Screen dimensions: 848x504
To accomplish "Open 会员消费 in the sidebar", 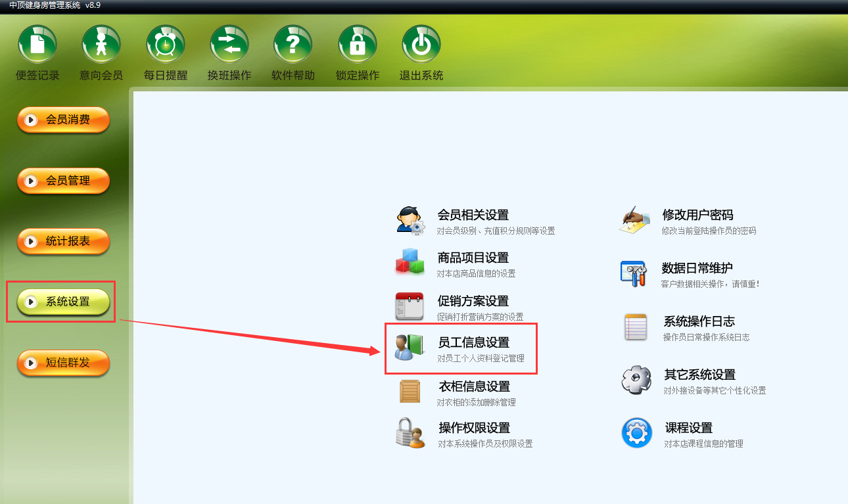I will click(63, 120).
